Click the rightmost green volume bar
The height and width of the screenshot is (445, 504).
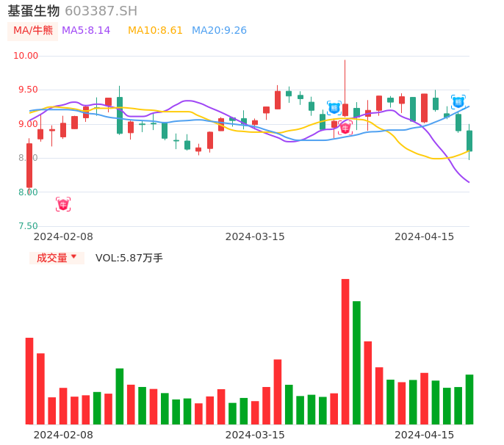pos(469,399)
